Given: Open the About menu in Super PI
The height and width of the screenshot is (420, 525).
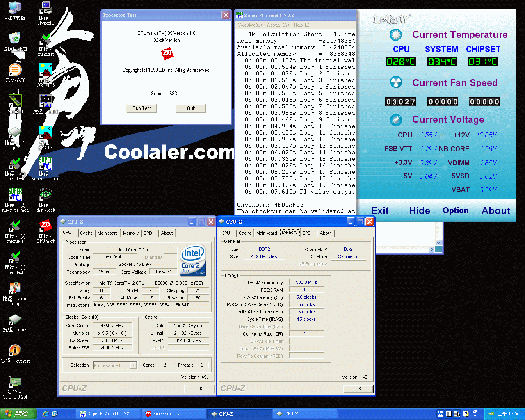Looking at the screenshot, I should click(x=278, y=25).
